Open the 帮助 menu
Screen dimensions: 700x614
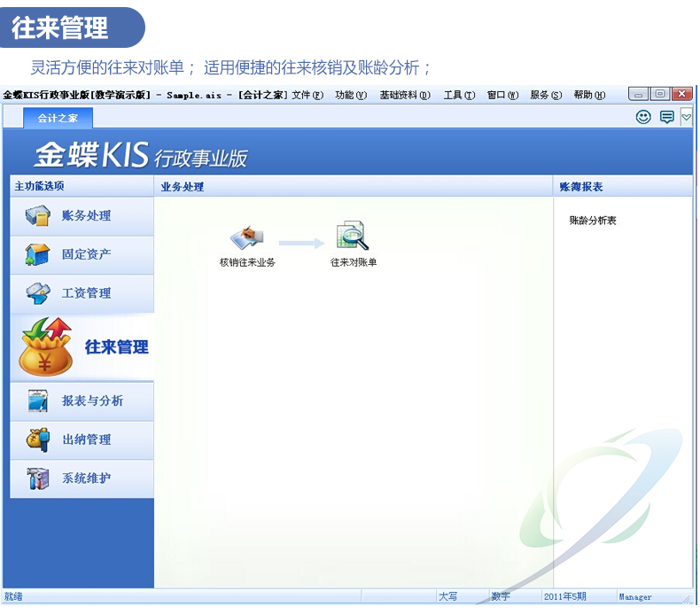(589, 95)
